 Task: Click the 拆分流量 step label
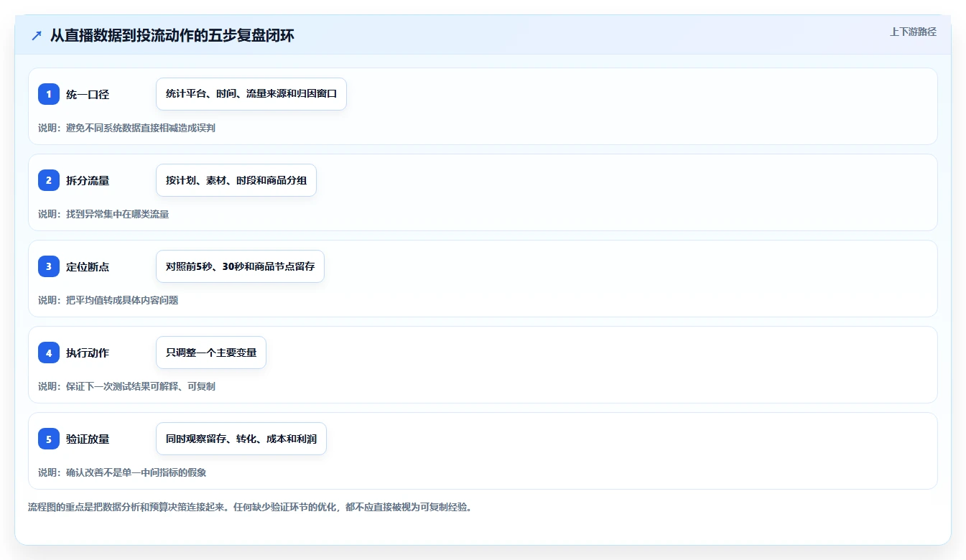(88, 181)
